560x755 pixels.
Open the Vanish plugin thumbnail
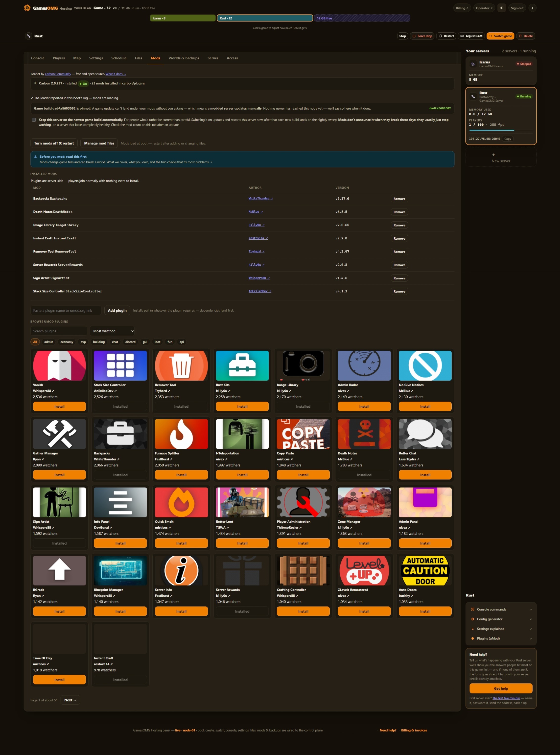pos(59,365)
